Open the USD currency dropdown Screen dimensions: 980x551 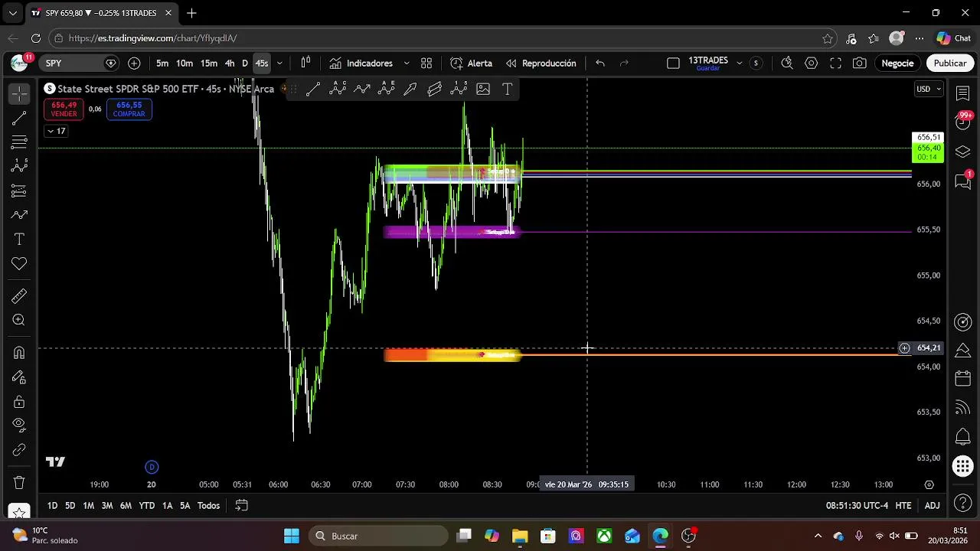pyautogui.click(x=929, y=89)
